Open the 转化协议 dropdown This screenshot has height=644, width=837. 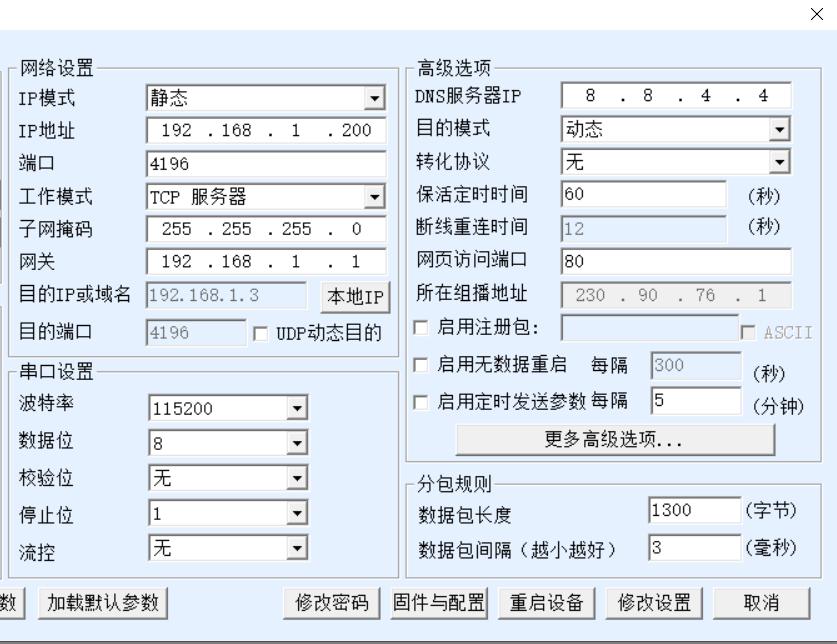[779, 161]
